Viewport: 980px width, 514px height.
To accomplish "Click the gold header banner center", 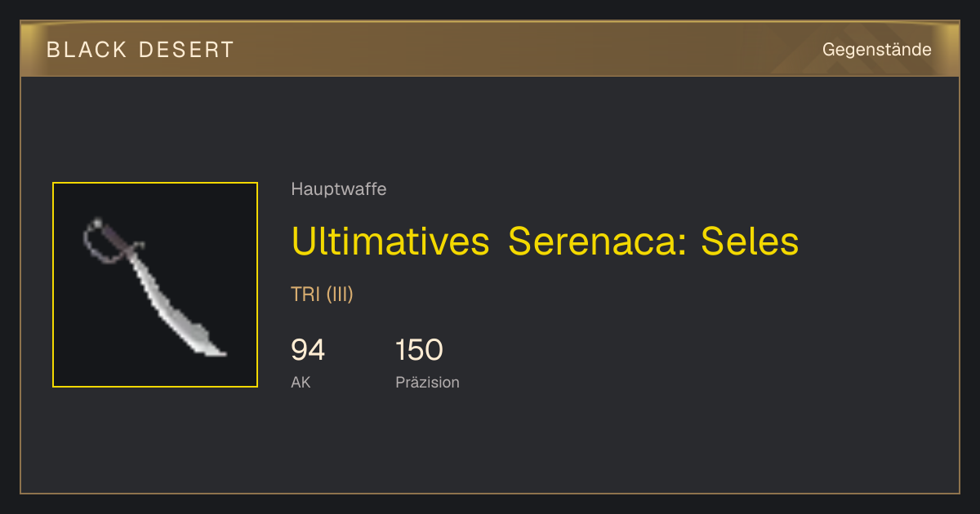I will (490, 49).
